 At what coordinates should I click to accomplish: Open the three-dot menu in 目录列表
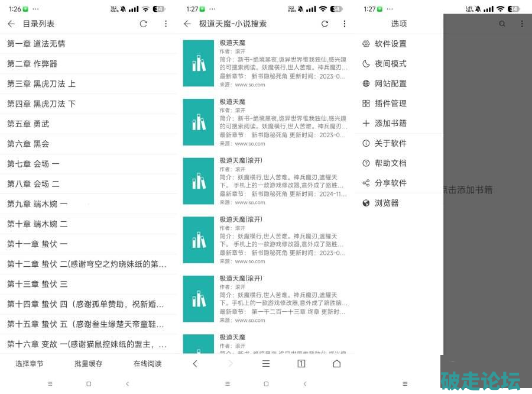tap(166, 24)
